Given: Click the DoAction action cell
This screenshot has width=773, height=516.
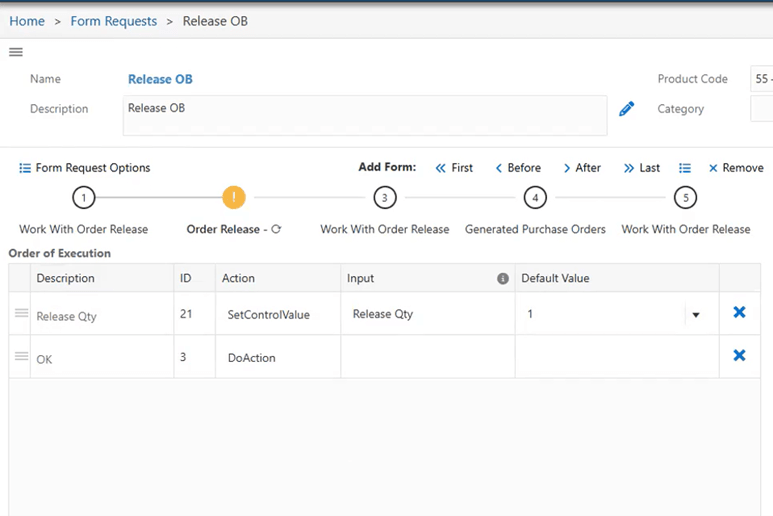Looking at the screenshot, I should click(278, 357).
